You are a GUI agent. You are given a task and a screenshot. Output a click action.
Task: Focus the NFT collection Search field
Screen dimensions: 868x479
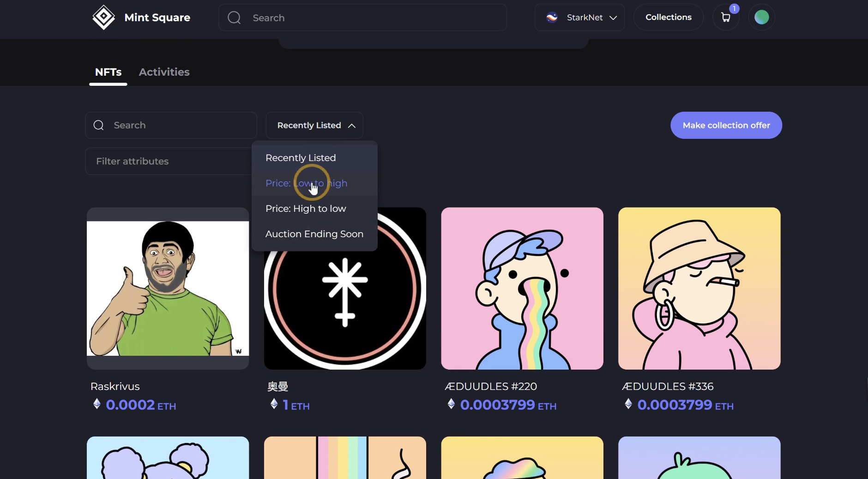pos(171,125)
